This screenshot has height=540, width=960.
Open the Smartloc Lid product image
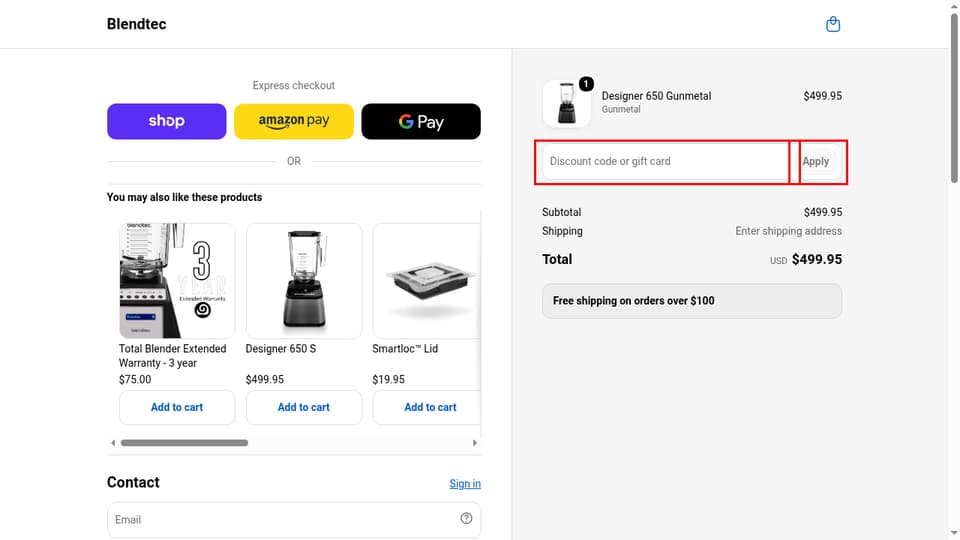click(x=427, y=280)
